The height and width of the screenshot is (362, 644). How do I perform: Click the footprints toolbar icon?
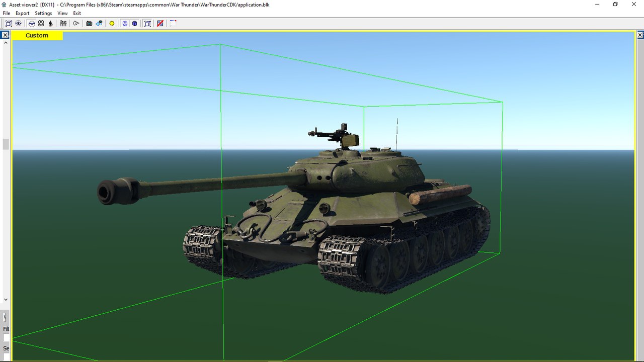pyautogui.click(x=41, y=23)
